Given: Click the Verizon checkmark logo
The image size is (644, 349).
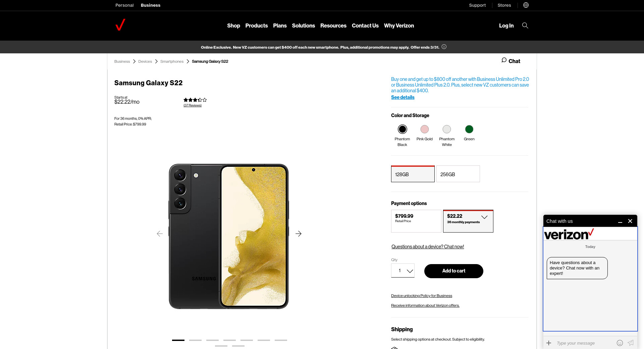Looking at the screenshot, I should click(x=120, y=25).
